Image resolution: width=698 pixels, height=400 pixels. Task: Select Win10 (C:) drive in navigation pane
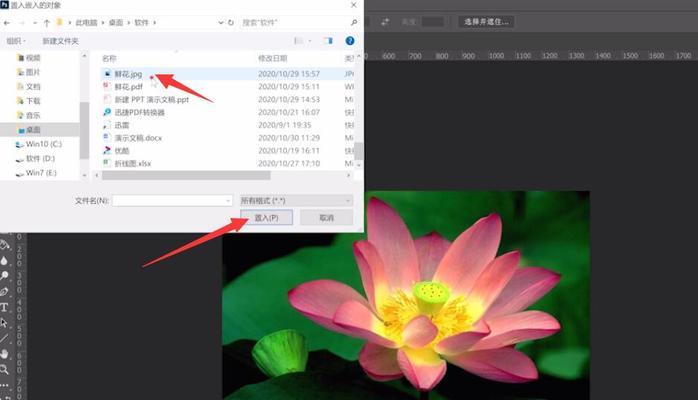coord(39,144)
